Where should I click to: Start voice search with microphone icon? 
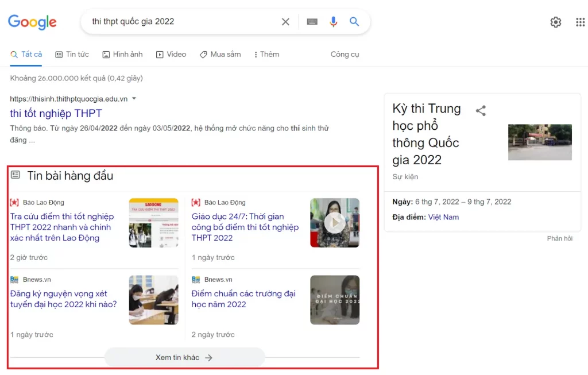pos(333,22)
